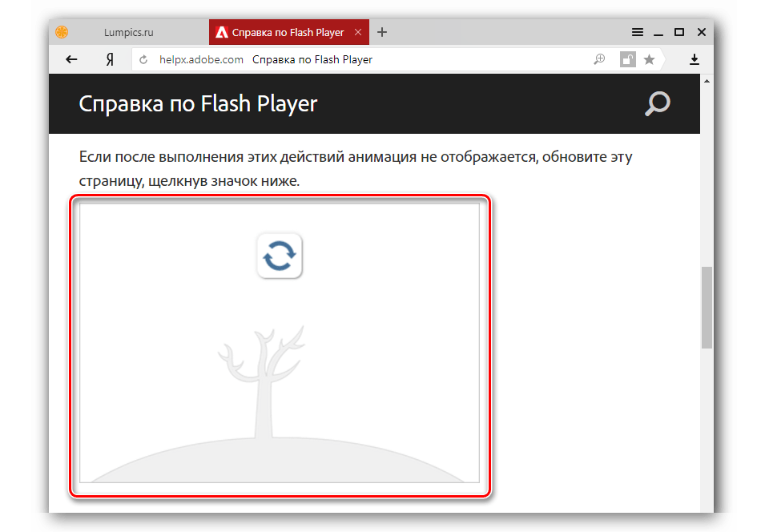Close the Справка по Flash Player tab
This screenshot has width=765, height=532.
(x=358, y=32)
